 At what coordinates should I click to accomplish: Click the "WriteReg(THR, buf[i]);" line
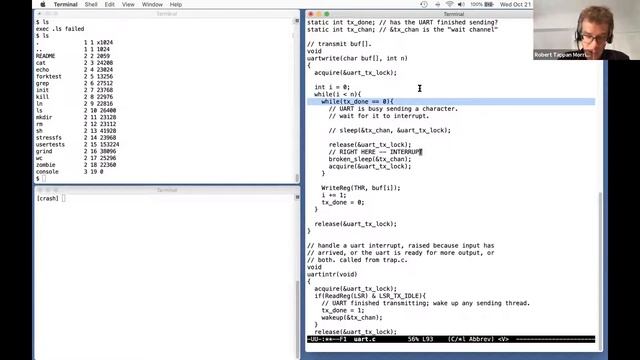(x=361, y=188)
